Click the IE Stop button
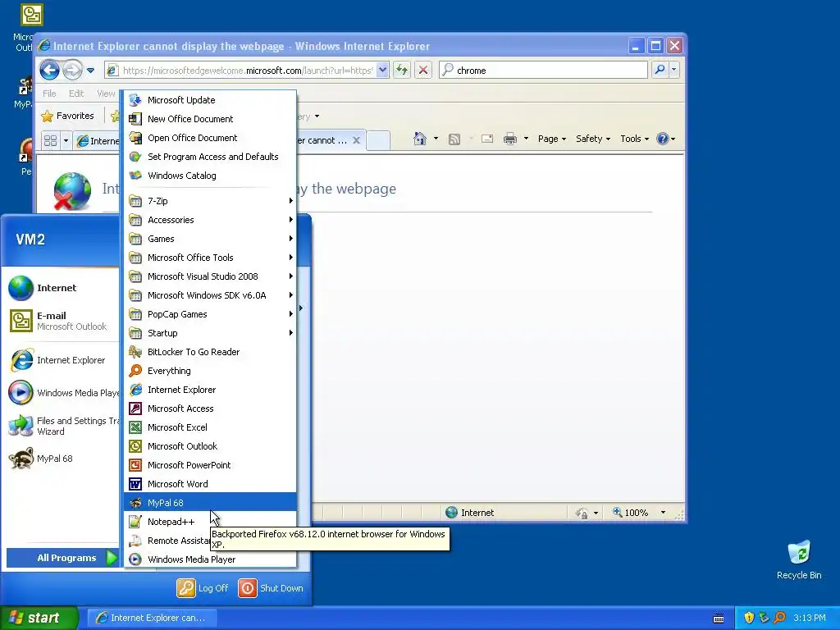 (423, 70)
